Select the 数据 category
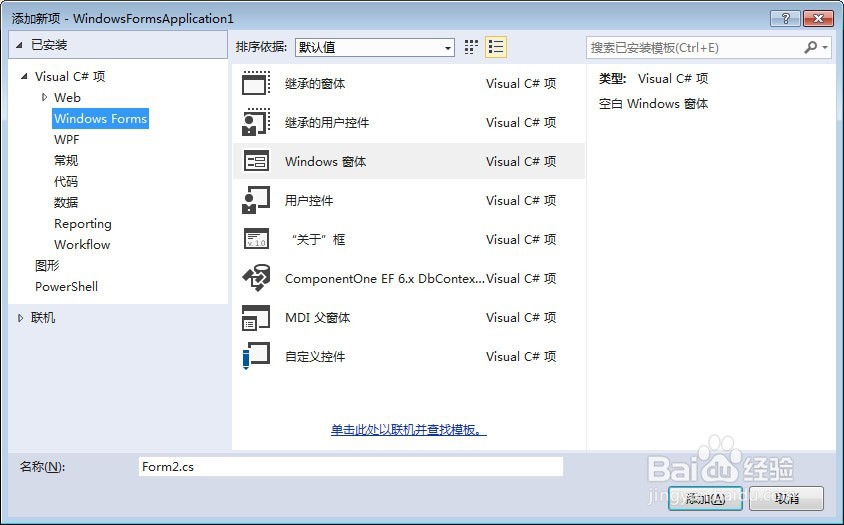This screenshot has width=844, height=525. [66, 202]
